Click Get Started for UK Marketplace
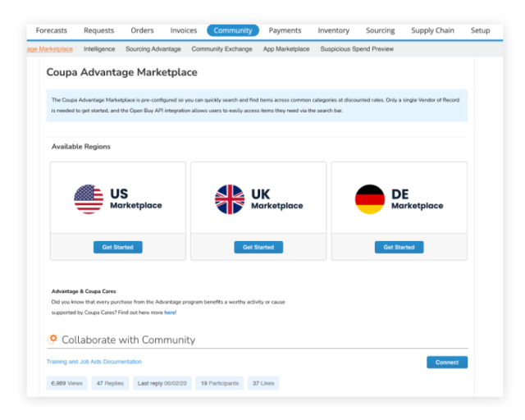This screenshot has height=420, width=525. tap(258, 247)
